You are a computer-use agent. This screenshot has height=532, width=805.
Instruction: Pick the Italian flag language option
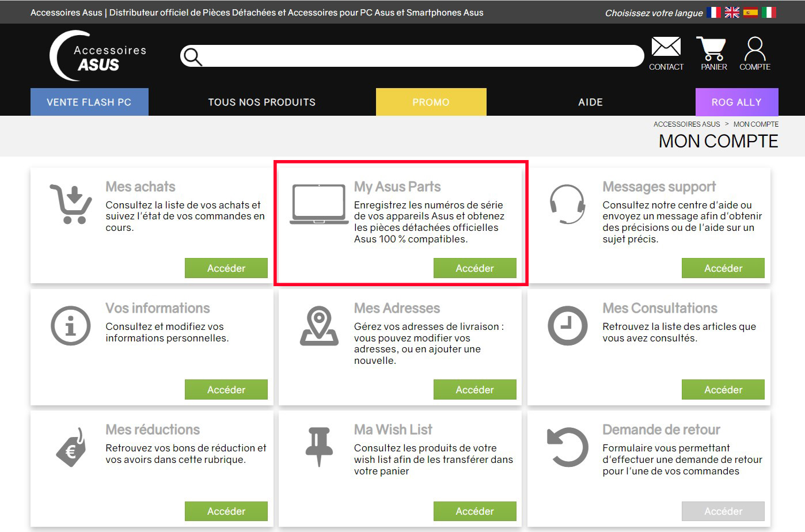(x=769, y=12)
